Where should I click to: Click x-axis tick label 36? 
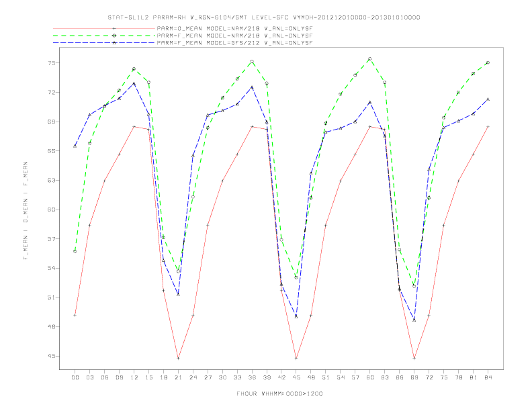pyautogui.click(x=252, y=377)
